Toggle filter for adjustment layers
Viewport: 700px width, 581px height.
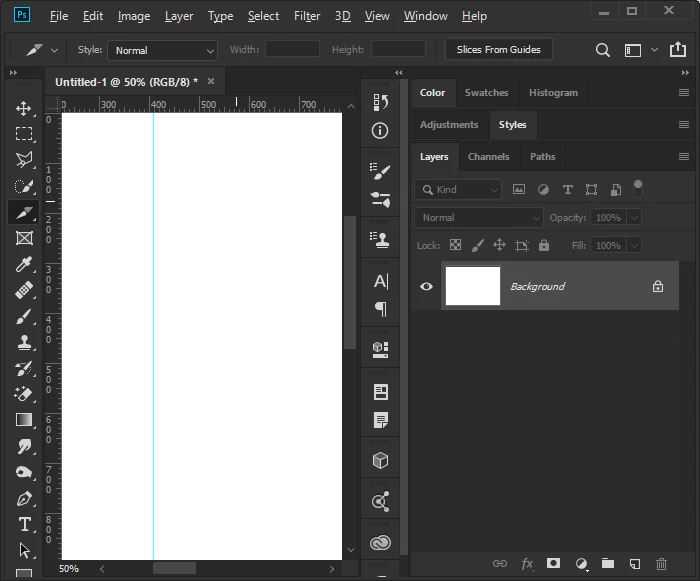tap(543, 190)
